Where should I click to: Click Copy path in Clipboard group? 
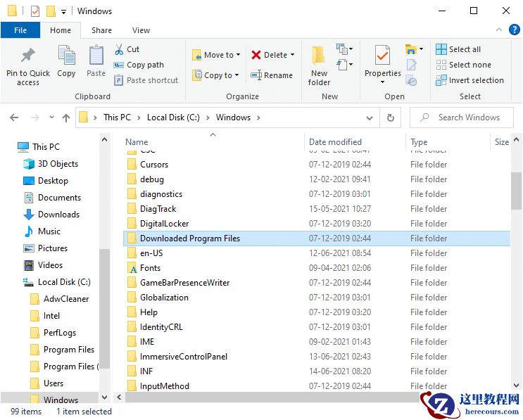(139, 65)
